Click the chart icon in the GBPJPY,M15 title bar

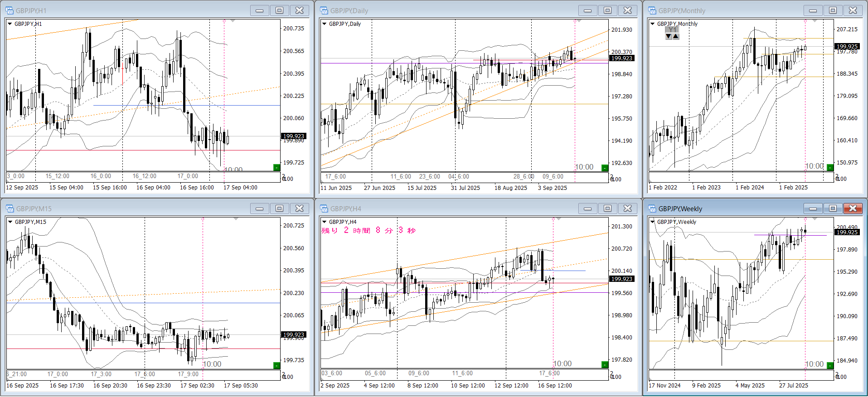tap(10, 208)
